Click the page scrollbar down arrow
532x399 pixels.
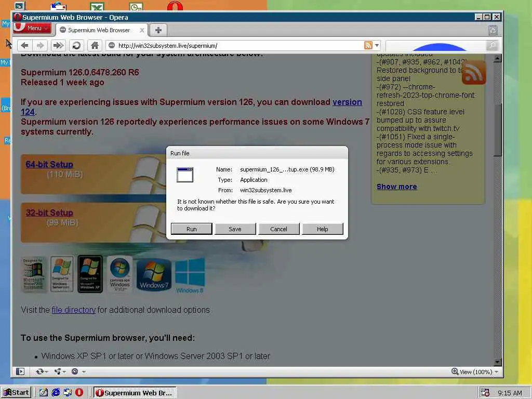pos(497,362)
